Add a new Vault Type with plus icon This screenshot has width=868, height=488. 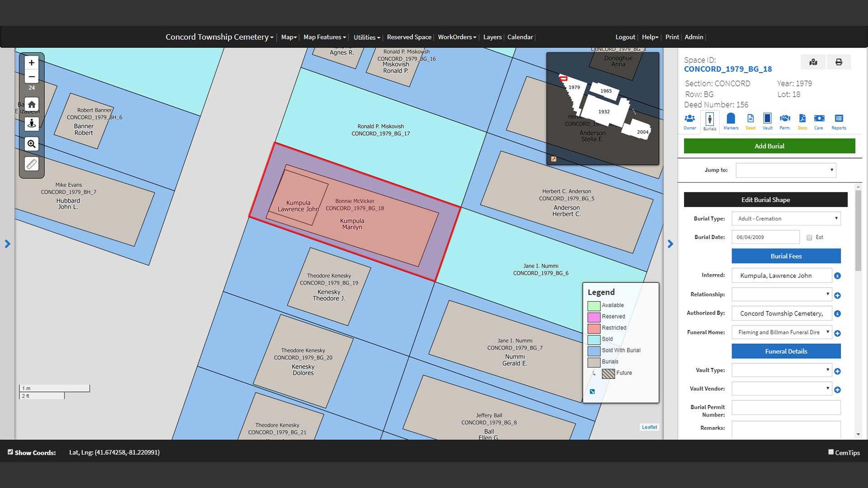837,371
